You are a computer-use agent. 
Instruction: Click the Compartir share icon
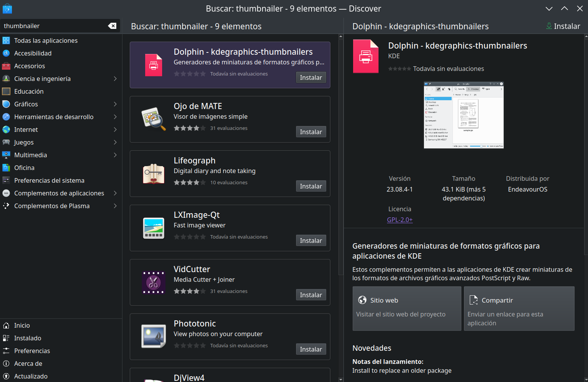tap(474, 300)
